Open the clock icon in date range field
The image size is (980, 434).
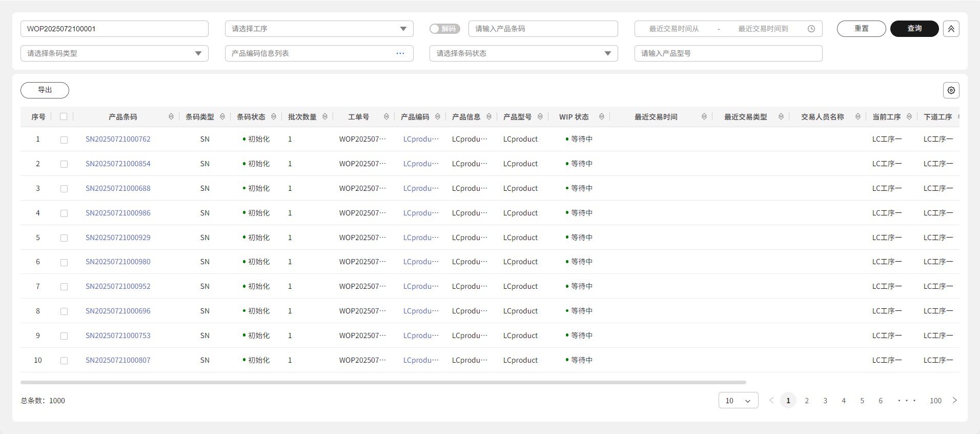[811, 29]
